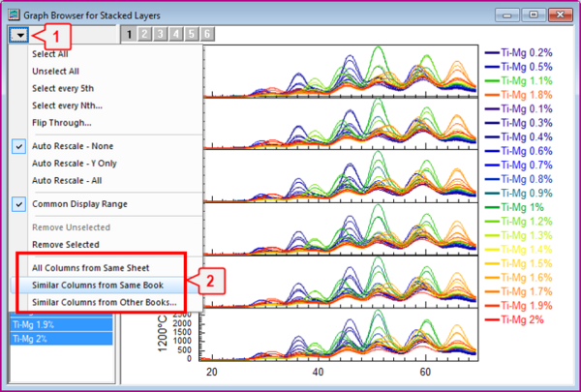
Task: Click legend entry Ti-Mg 1.3%
Action: (x=518, y=235)
